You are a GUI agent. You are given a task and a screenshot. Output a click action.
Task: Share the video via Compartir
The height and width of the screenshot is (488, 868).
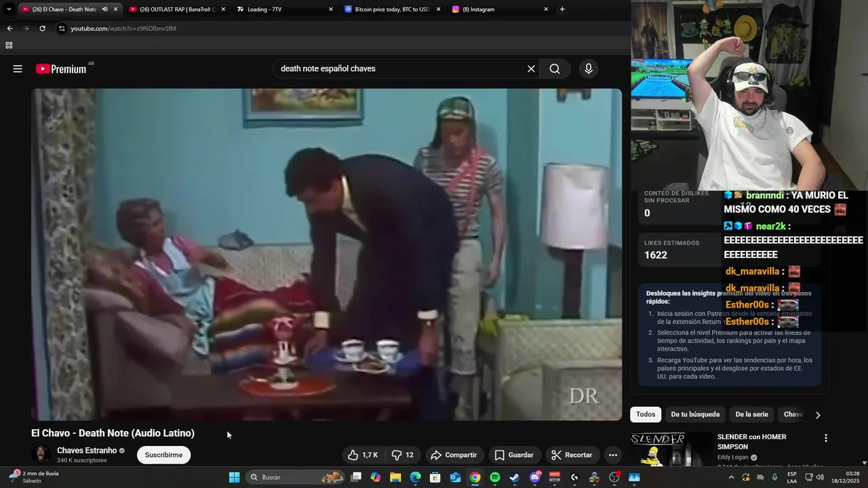coord(454,455)
